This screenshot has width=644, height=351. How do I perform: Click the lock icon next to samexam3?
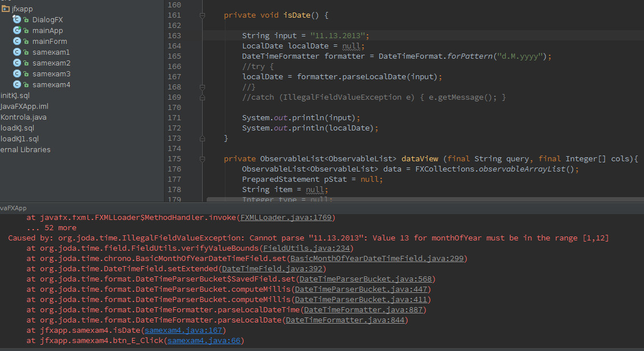point(26,74)
